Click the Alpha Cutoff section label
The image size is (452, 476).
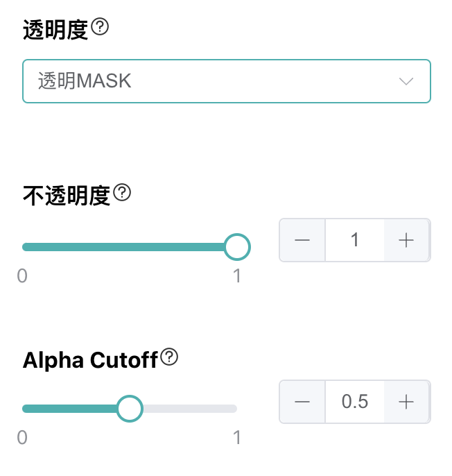coord(90,360)
